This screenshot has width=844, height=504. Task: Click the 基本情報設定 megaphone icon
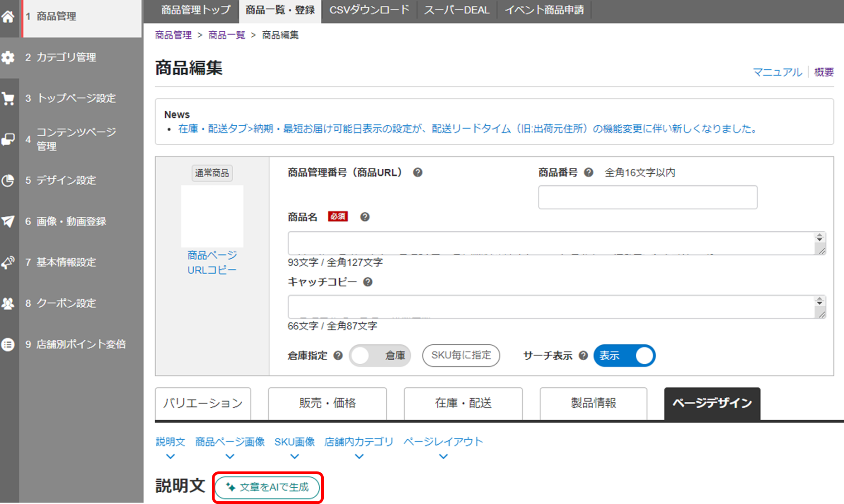[x=9, y=262]
